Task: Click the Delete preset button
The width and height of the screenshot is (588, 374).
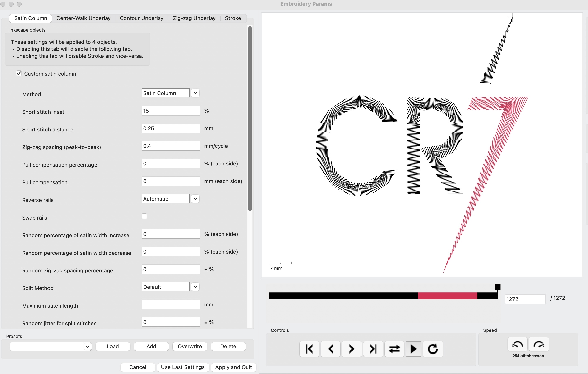Action: tap(228, 346)
